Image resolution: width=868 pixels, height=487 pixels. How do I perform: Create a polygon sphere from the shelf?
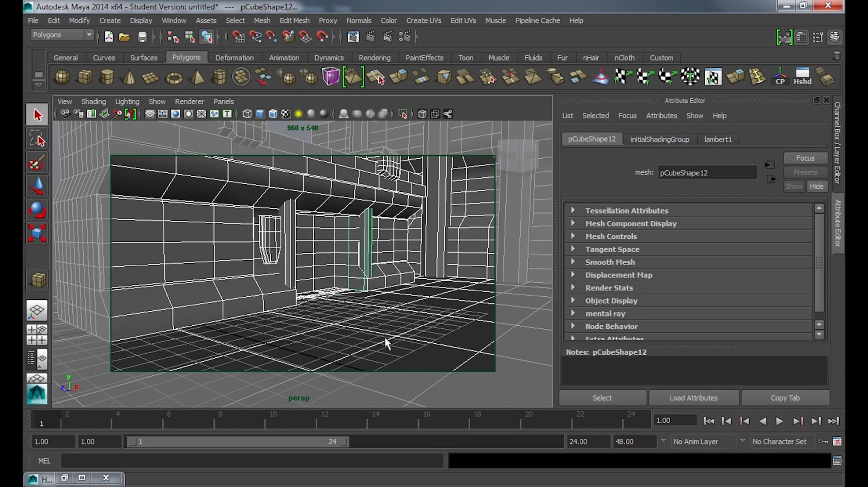(x=62, y=78)
